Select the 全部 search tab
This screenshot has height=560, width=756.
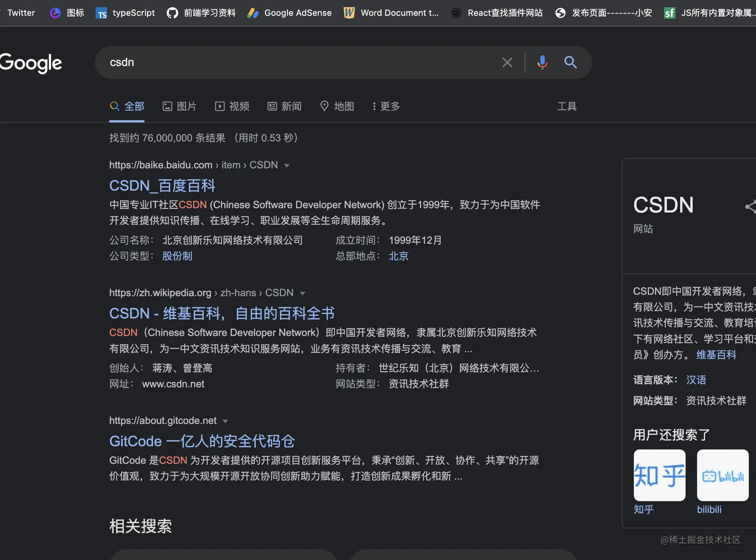tap(127, 106)
